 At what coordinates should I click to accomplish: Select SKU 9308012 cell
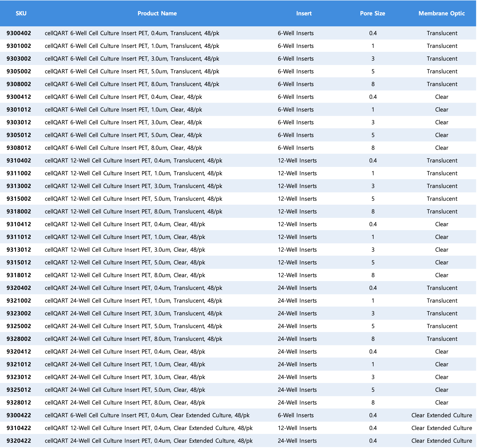19,148
